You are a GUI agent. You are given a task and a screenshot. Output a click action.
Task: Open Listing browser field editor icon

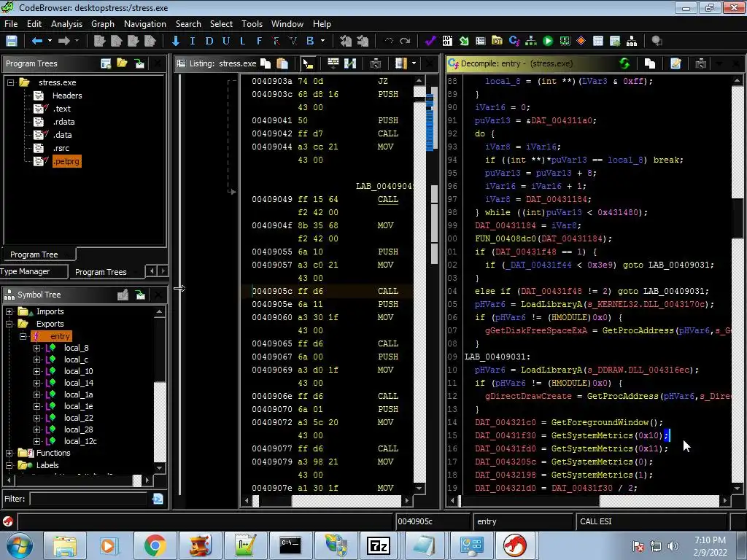point(333,63)
